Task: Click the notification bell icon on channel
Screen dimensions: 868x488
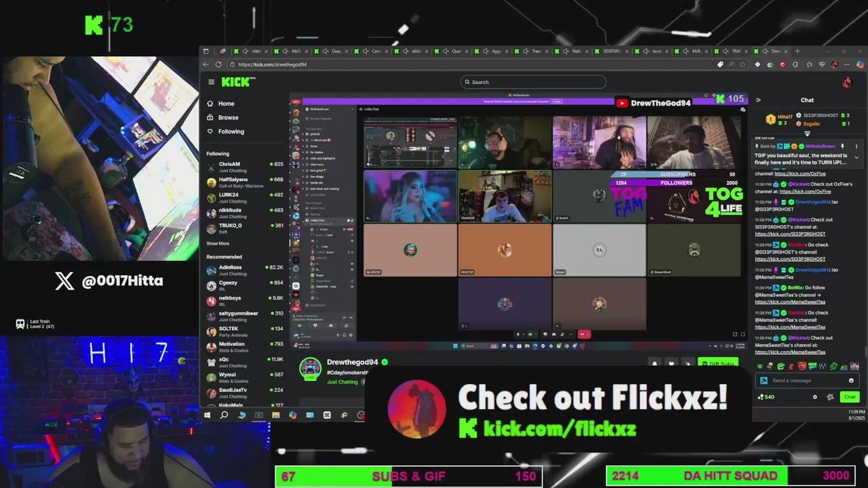Action: pos(654,363)
